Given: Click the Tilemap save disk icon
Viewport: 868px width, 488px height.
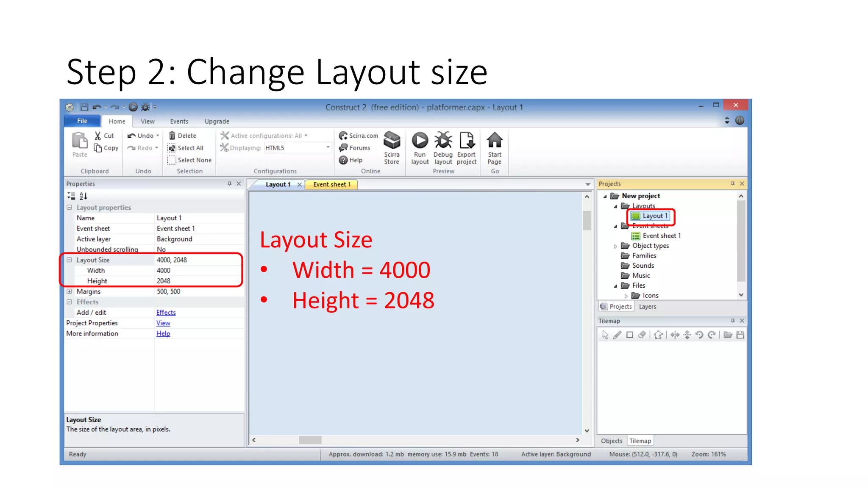Looking at the screenshot, I should pyautogui.click(x=740, y=335).
